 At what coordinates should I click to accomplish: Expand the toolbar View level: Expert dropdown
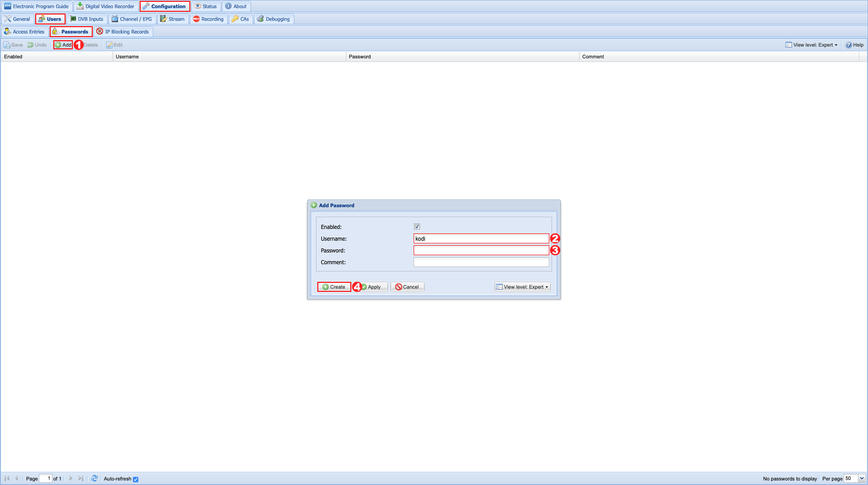(x=811, y=45)
